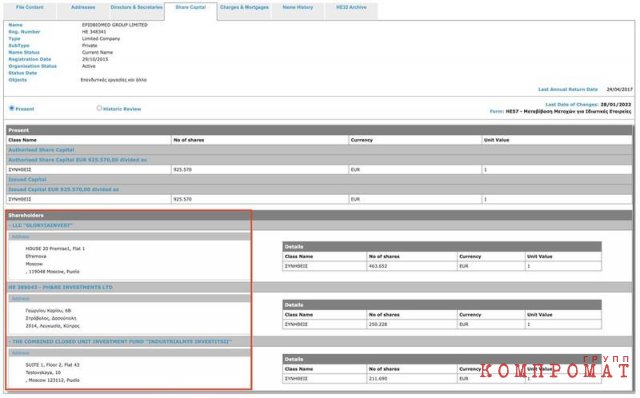Click the 211.690 shares value for investment fund

coord(378,379)
